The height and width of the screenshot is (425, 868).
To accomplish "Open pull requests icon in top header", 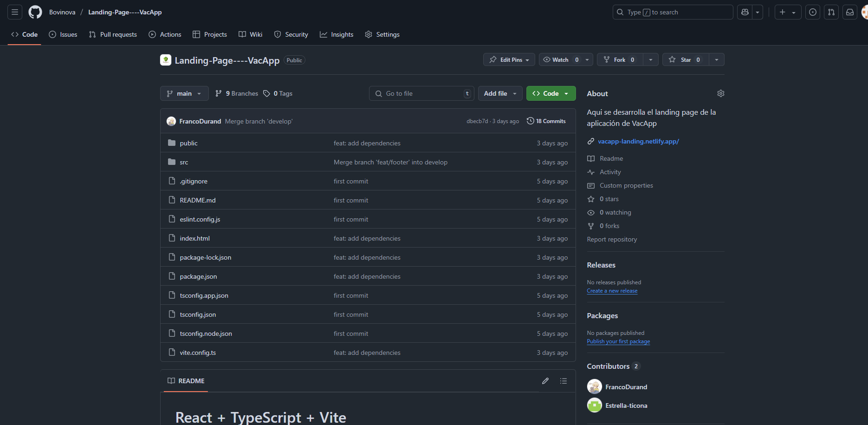I will [x=831, y=12].
